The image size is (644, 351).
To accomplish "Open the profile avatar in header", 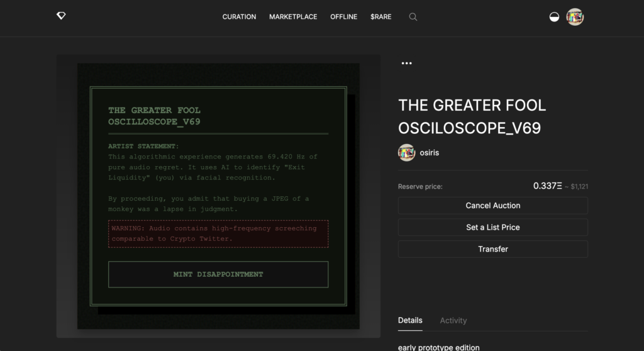I will (575, 17).
